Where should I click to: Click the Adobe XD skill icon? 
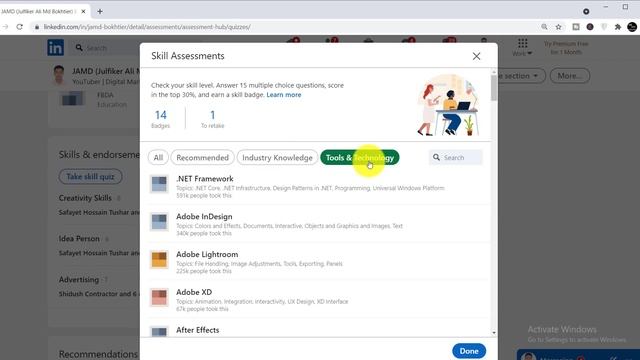[x=159, y=297]
